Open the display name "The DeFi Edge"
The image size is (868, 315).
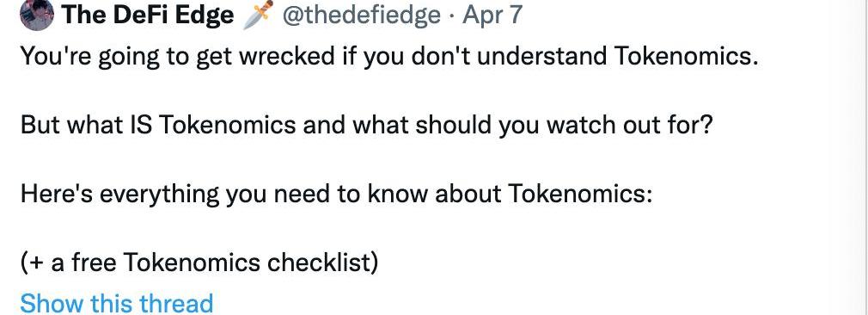pyautogui.click(x=147, y=15)
